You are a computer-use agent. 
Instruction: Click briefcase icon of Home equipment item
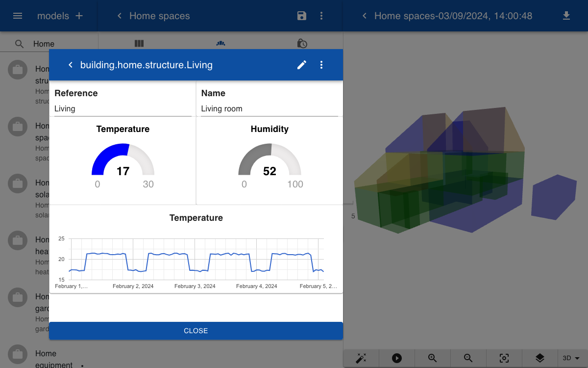[x=18, y=354]
